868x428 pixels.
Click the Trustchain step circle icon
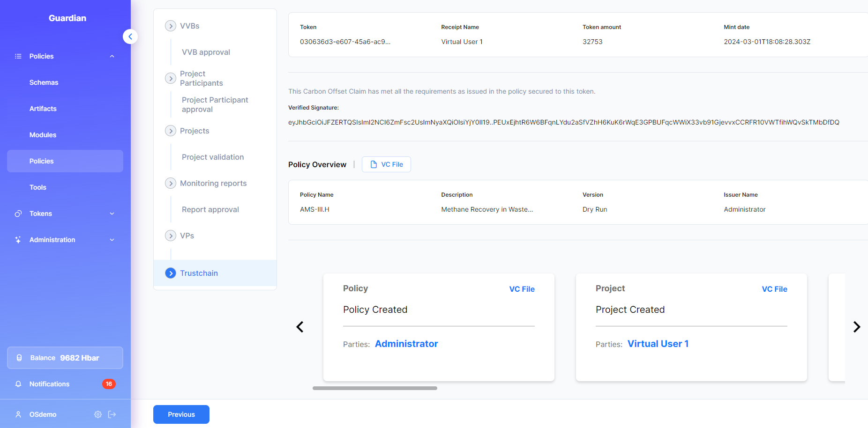[171, 273]
